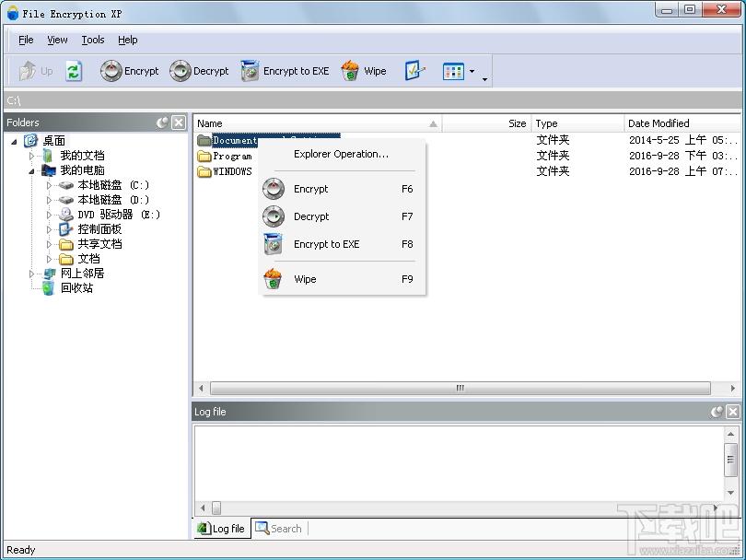This screenshot has width=746, height=560.
Task: Collapse the 我的电脑 tree node
Action: [x=31, y=170]
